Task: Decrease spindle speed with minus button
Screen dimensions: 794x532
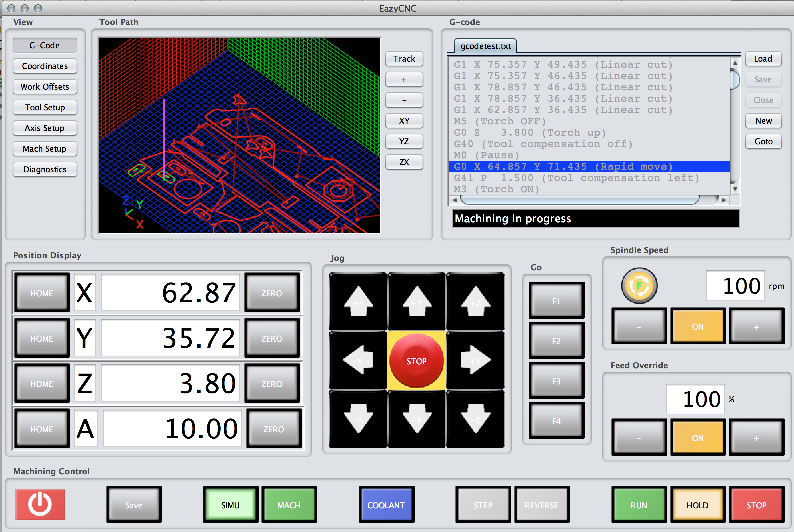Action: pyautogui.click(x=639, y=326)
